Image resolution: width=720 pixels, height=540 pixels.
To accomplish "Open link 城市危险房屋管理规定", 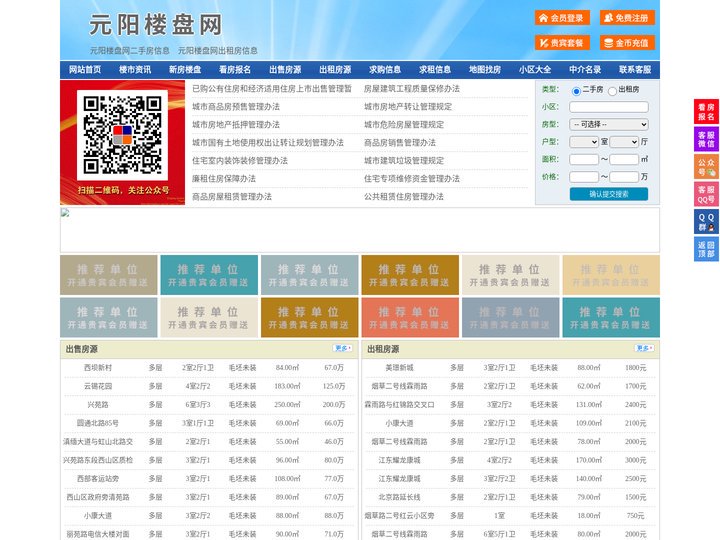I will pyautogui.click(x=404, y=124).
